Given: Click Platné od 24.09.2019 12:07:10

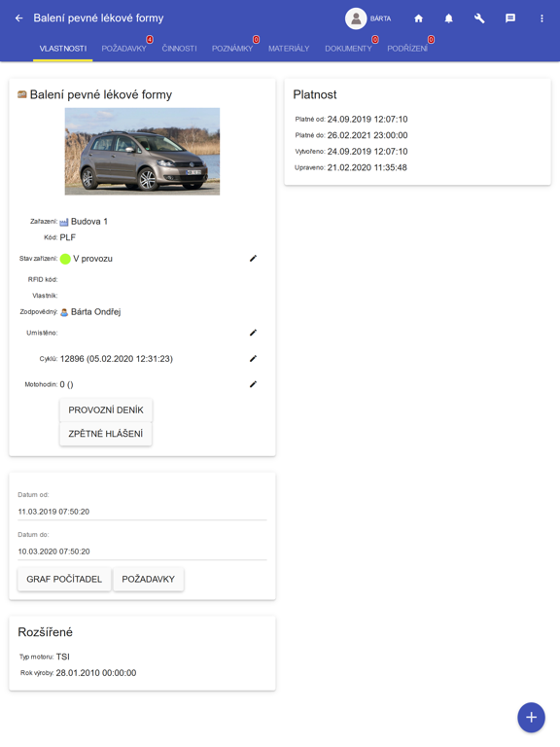Looking at the screenshot, I should [x=367, y=119].
